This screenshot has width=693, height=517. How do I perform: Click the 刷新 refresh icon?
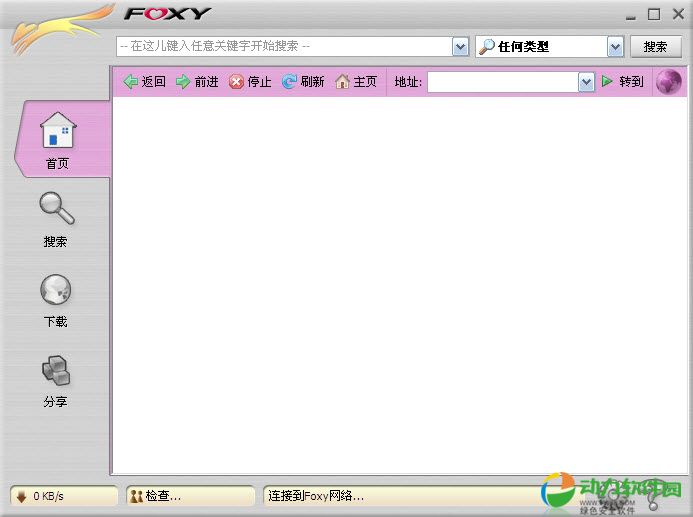pyautogui.click(x=289, y=82)
